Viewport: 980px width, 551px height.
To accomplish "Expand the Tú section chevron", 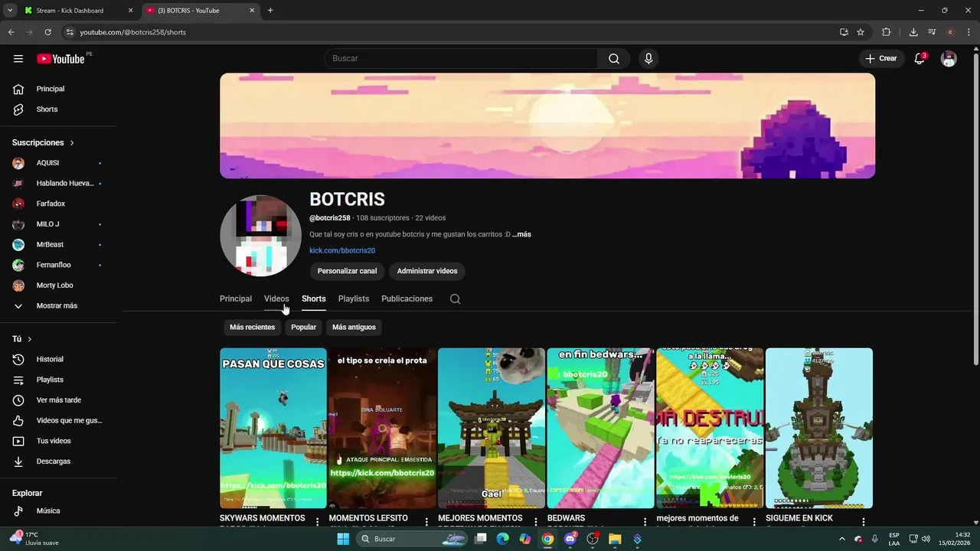I will coord(30,339).
